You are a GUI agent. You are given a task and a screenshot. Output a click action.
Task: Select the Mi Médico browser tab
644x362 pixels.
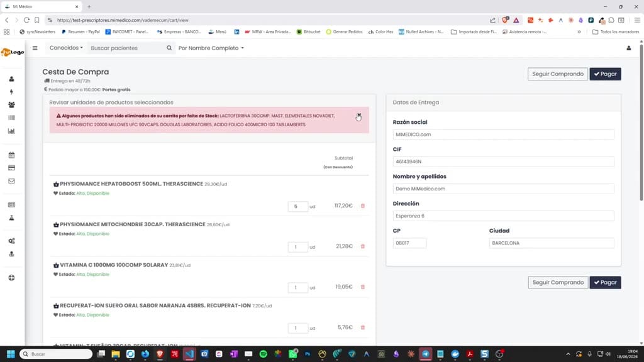(41, 6)
